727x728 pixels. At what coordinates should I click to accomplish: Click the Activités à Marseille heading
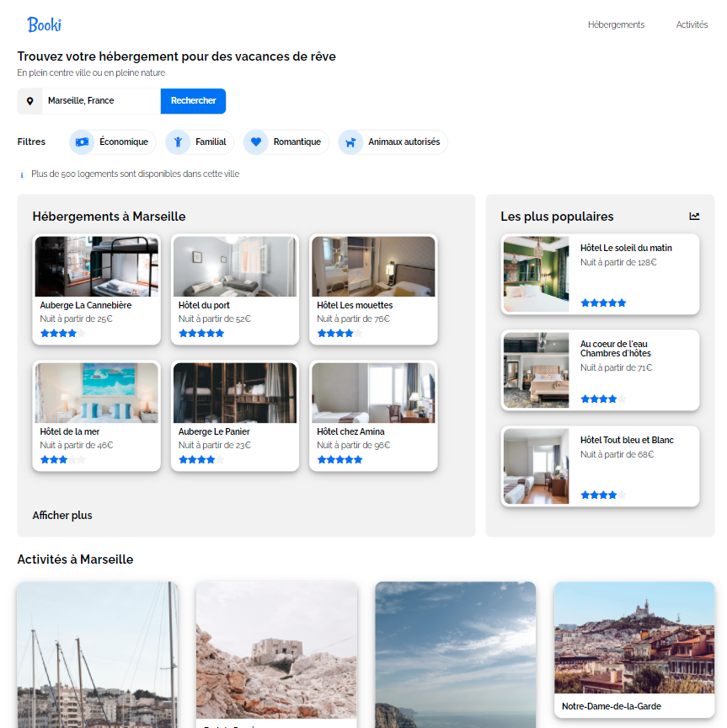[x=75, y=559]
